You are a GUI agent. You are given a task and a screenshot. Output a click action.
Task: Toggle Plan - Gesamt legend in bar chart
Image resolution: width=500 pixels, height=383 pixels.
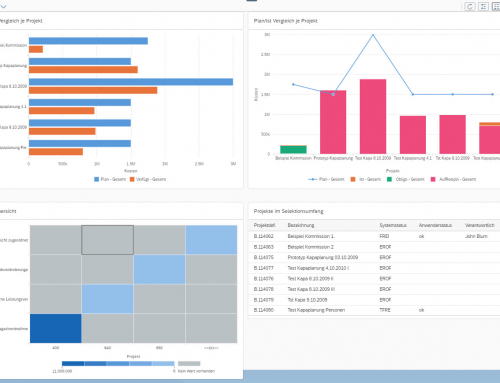[110, 179]
